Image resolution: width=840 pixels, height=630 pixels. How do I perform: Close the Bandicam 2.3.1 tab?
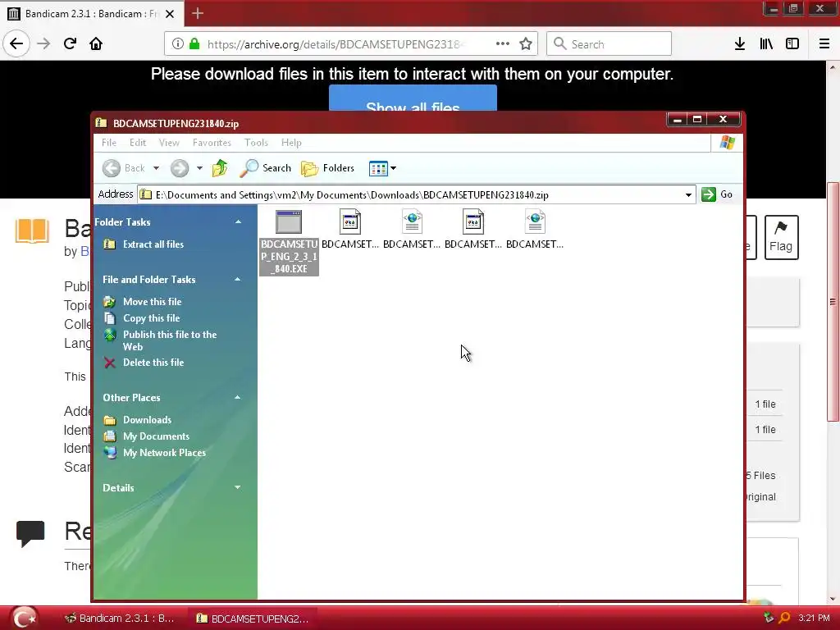pos(170,14)
